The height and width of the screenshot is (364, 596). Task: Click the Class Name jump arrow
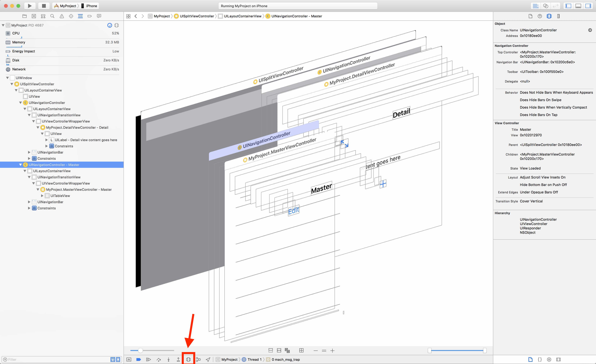pos(590,30)
